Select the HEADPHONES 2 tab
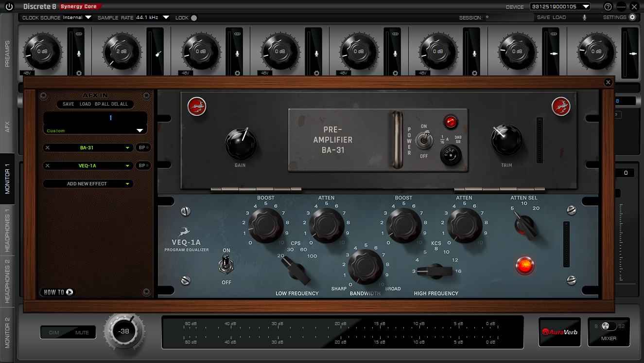The image size is (644, 363). [x=7, y=281]
